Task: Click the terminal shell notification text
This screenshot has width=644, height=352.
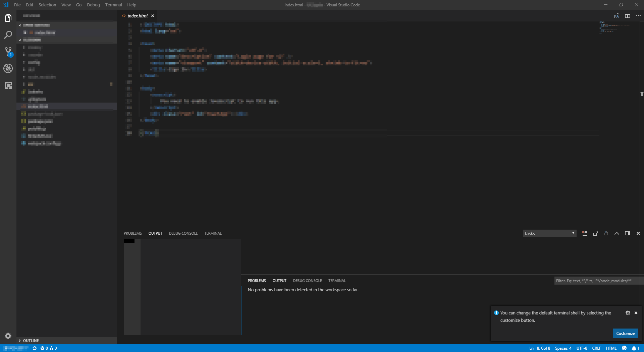Action: click(556, 316)
